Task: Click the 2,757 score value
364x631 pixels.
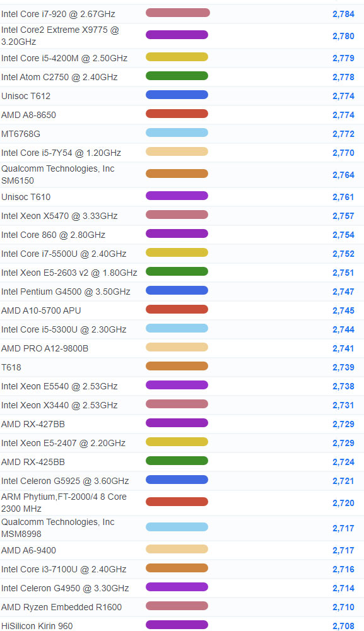Action: (x=343, y=216)
